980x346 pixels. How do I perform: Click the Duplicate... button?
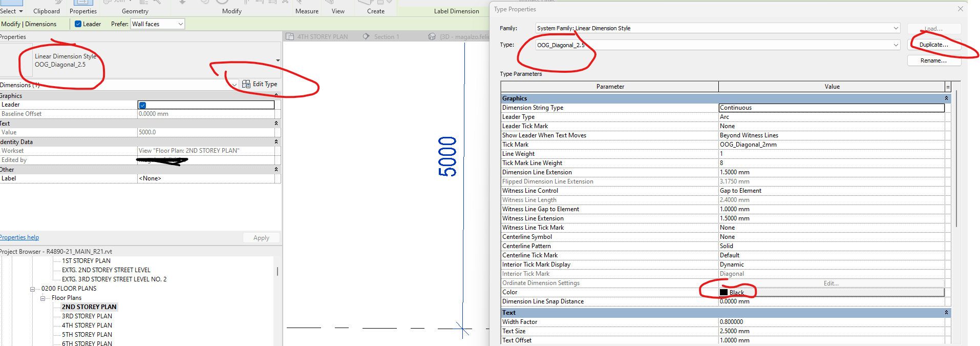(x=934, y=45)
